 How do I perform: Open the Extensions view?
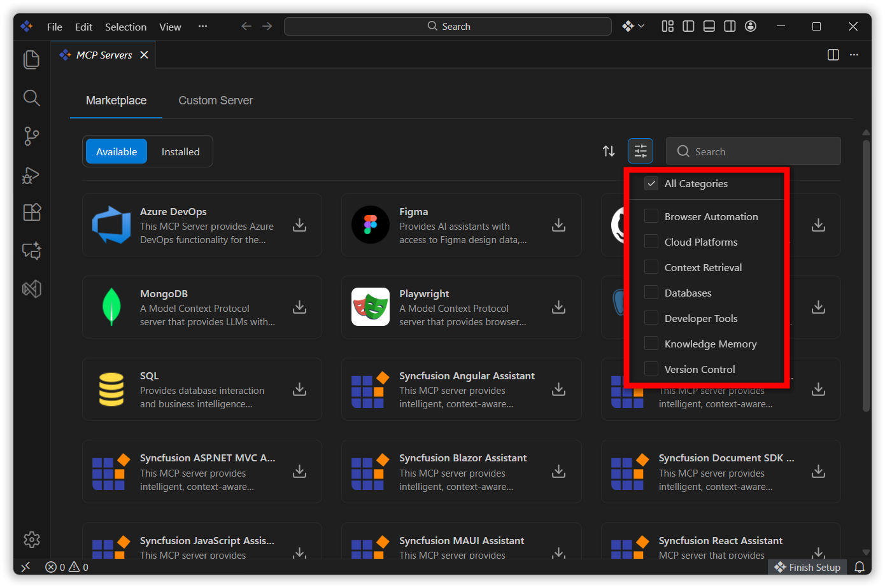pyautogui.click(x=31, y=212)
